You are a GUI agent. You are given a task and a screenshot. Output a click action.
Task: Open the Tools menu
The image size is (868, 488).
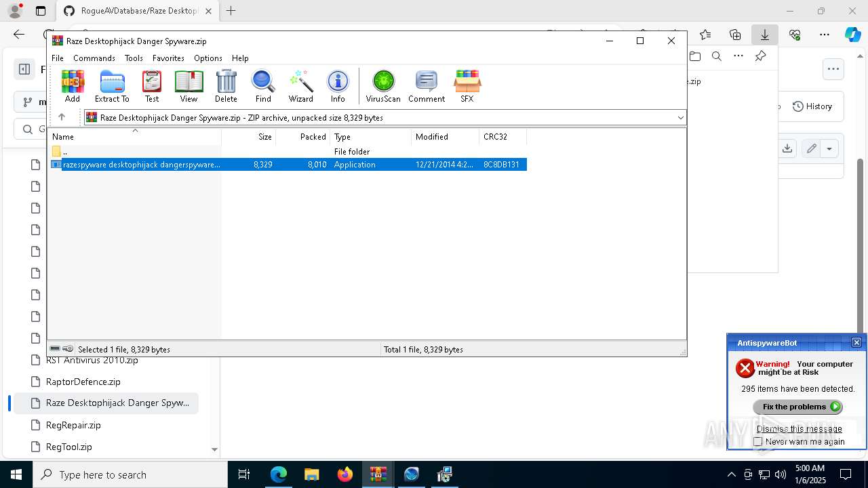[134, 58]
